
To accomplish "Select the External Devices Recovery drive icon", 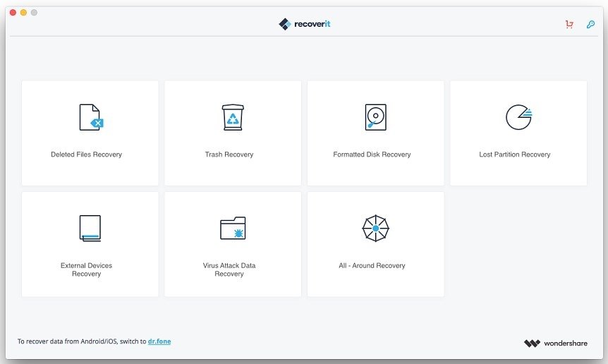I will tap(90, 229).
